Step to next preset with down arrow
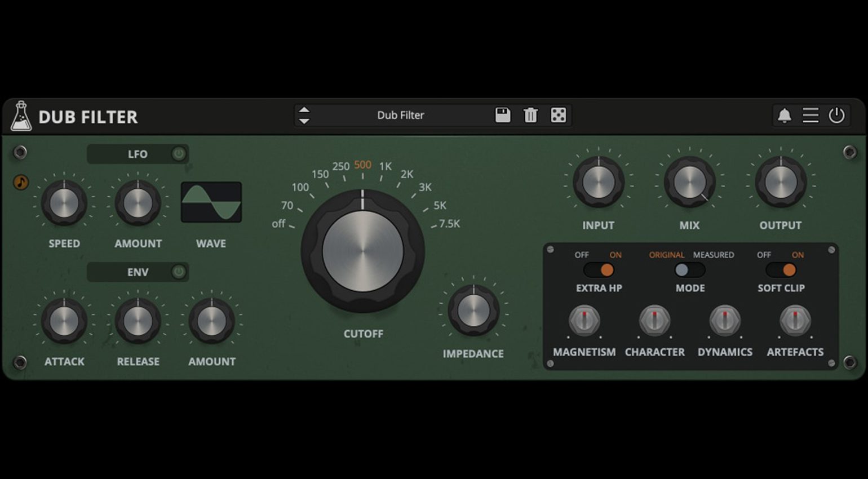 [x=304, y=121]
